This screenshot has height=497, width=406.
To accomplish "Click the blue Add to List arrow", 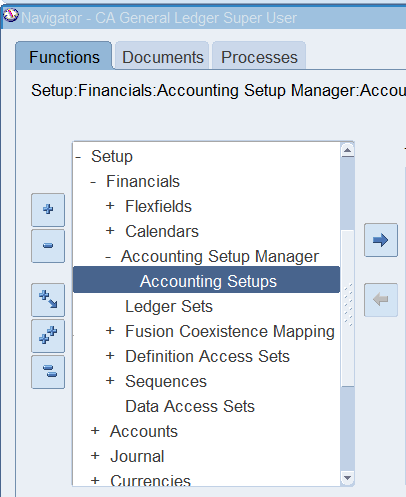I will pos(381,240).
